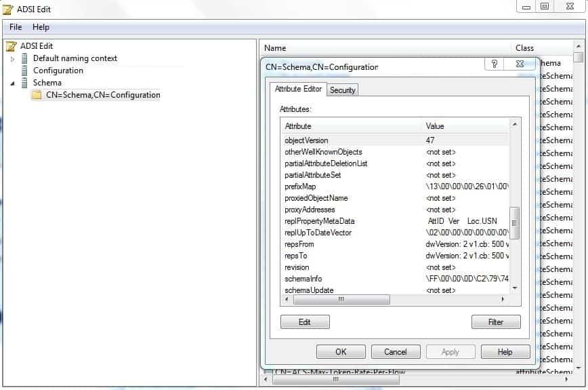This screenshot has width=588, height=390.
Task: Click the Schema server icon in tree
Action: tap(24, 83)
